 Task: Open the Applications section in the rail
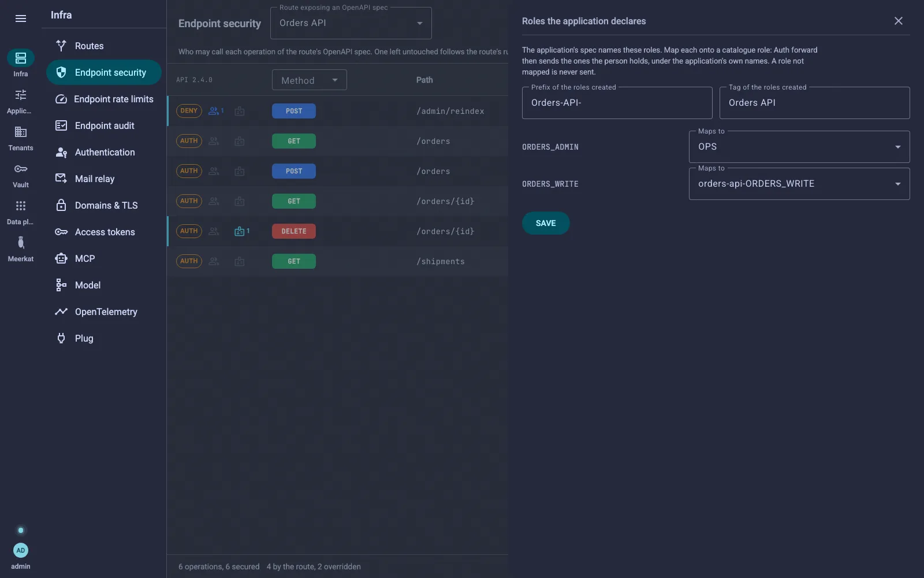(x=21, y=101)
